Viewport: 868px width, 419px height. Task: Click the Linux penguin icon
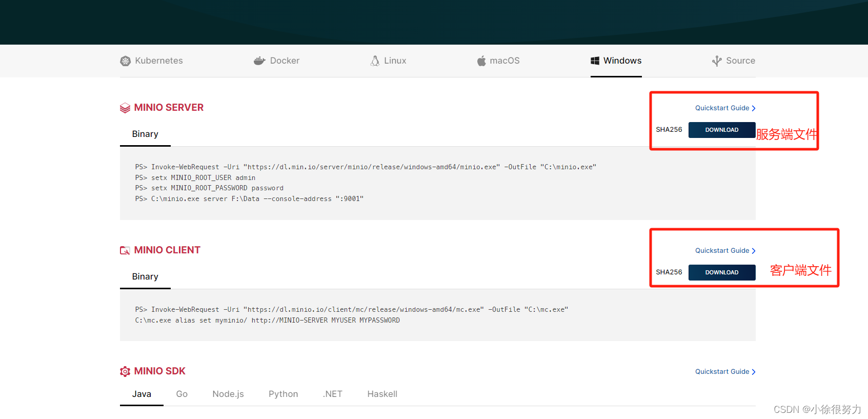(375, 61)
